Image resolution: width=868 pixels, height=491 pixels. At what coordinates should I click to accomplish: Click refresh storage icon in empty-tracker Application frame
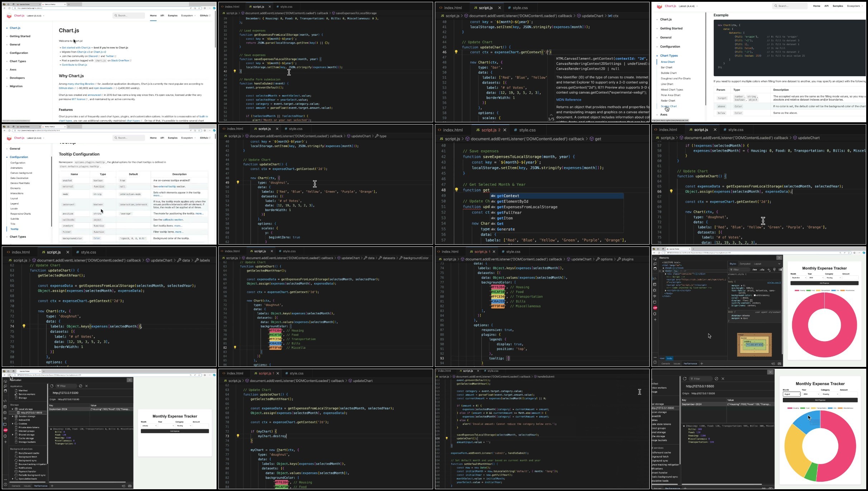click(52, 386)
